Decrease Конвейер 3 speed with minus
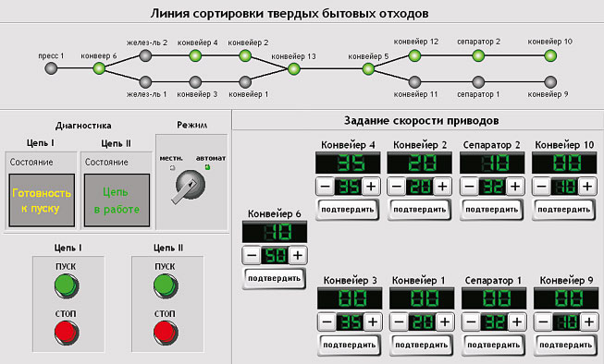This screenshot has width=604, height=364. tap(327, 322)
